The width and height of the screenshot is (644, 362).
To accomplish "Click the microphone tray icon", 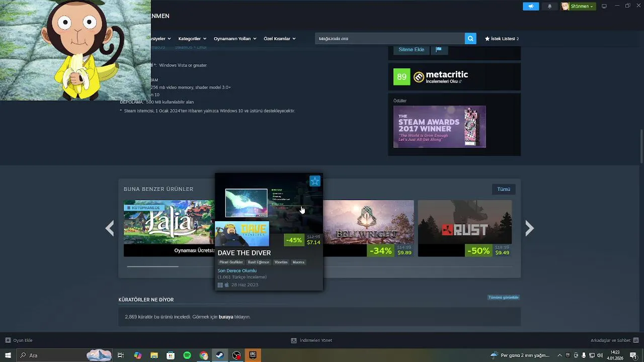I will pyautogui.click(x=584, y=355).
